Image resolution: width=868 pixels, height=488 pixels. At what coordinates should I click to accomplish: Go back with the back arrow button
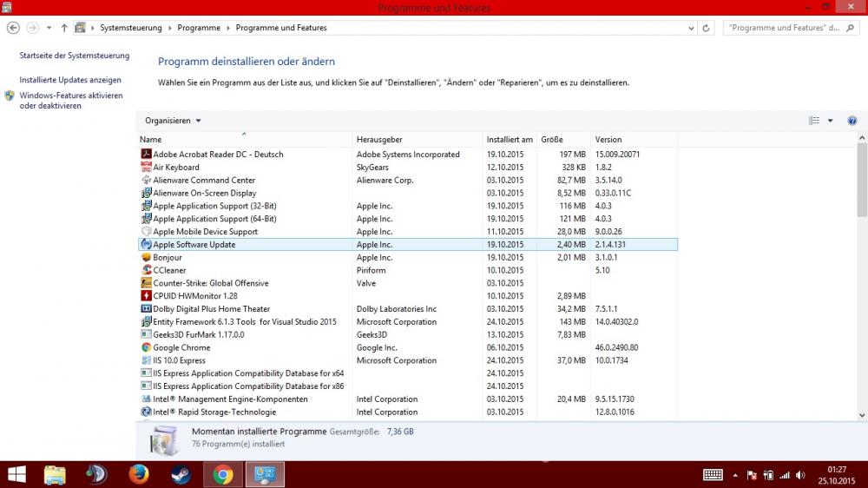(x=13, y=28)
